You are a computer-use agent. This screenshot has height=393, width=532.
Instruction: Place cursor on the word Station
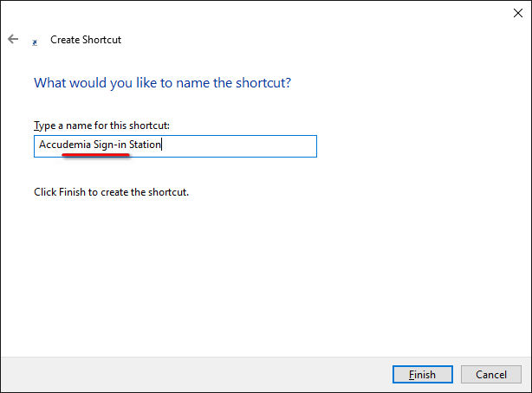145,145
